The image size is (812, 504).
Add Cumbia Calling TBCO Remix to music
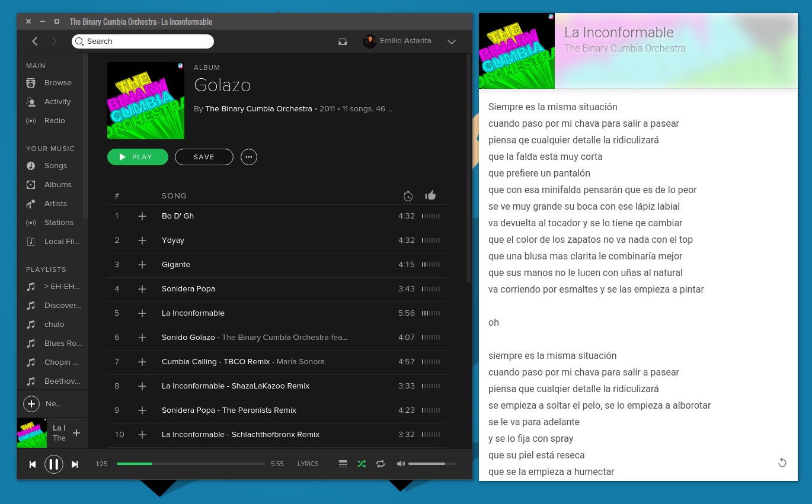tap(142, 362)
